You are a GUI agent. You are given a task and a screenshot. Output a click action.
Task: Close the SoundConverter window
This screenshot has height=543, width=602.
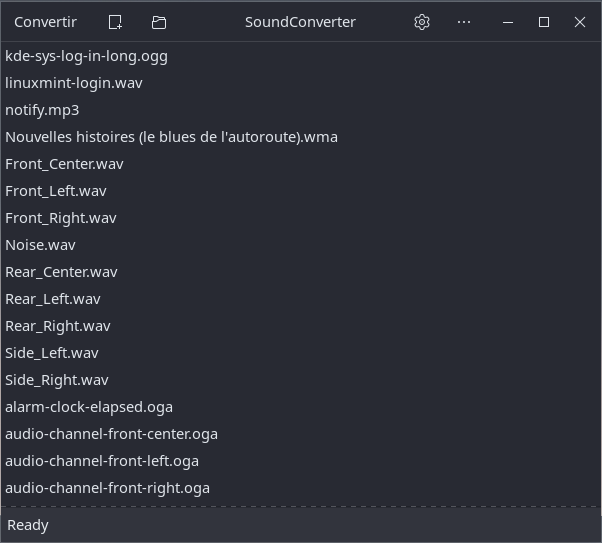pos(580,22)
